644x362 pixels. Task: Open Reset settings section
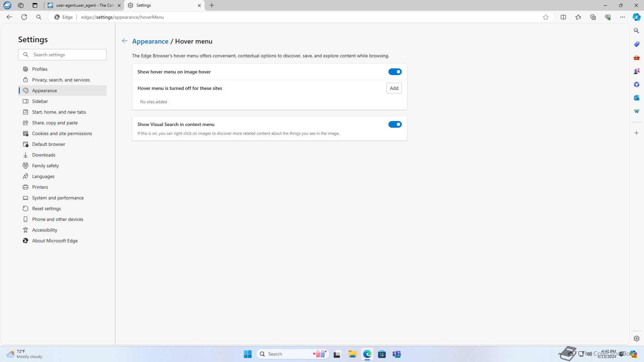click(x=62, y=208)
